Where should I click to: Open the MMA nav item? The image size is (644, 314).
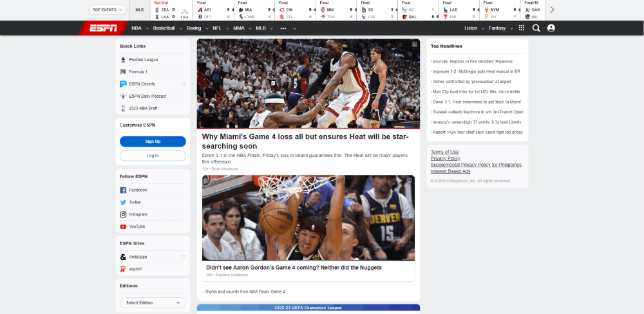239,28
